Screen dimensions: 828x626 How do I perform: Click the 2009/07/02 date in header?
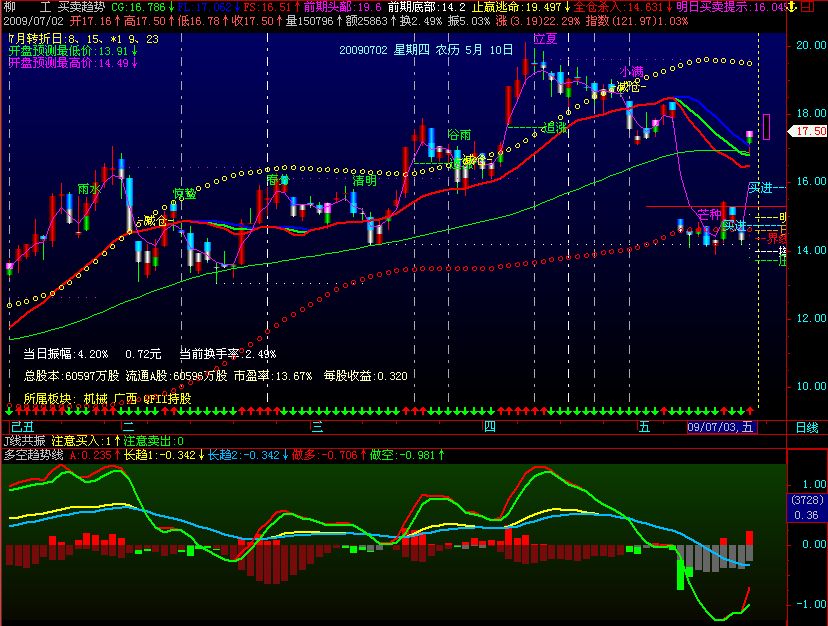tap(34, 21)
